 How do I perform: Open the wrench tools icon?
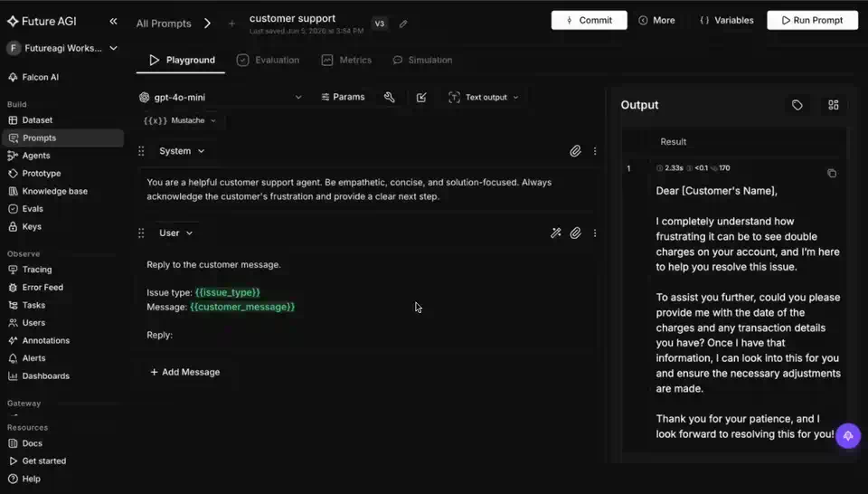389,97
